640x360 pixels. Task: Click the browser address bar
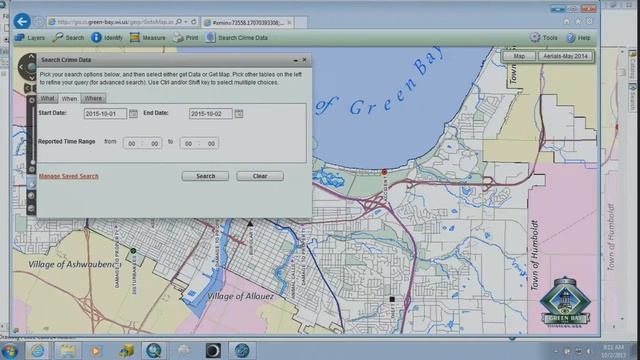115,22
